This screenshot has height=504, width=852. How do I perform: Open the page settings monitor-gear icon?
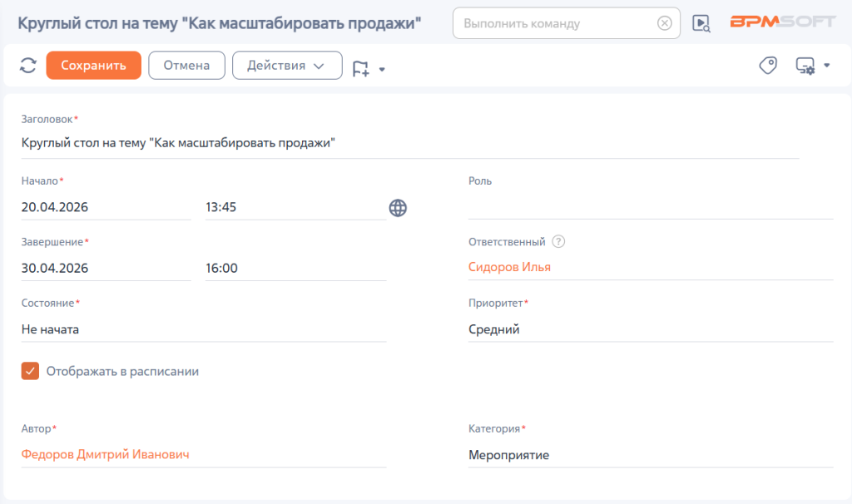pyautogui.click(x=805, y=66)
